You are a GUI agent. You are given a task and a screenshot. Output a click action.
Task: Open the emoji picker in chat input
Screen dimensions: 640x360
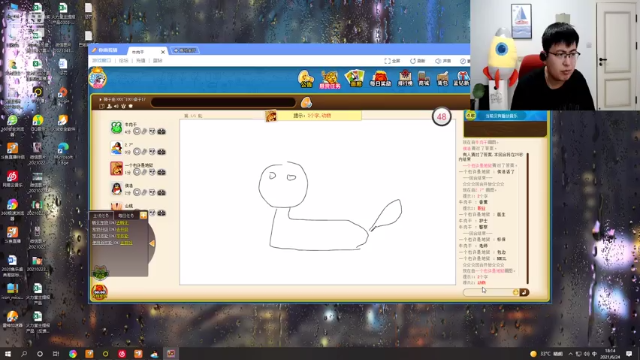click(x=516, y=292)
